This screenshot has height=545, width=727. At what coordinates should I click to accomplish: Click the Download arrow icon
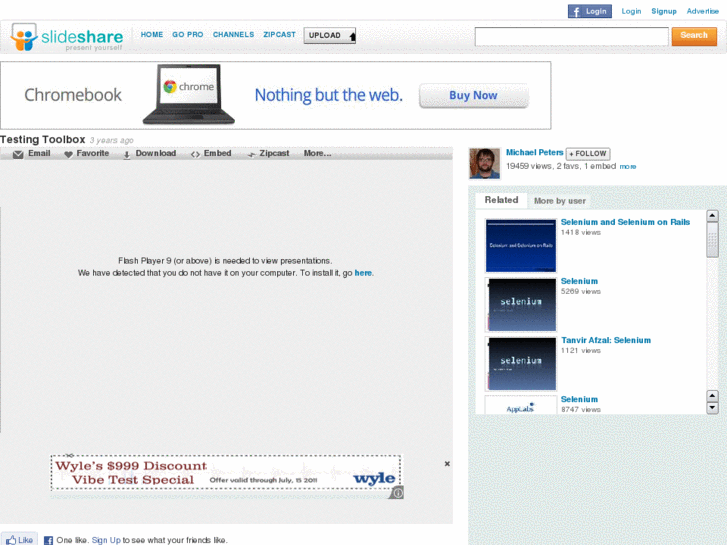127,155
